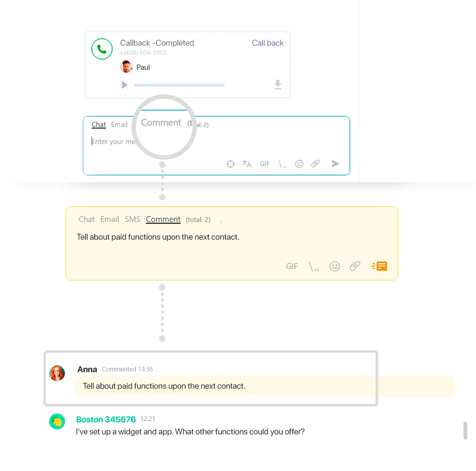Send the message with the arrow button

(x=335, y=163)
